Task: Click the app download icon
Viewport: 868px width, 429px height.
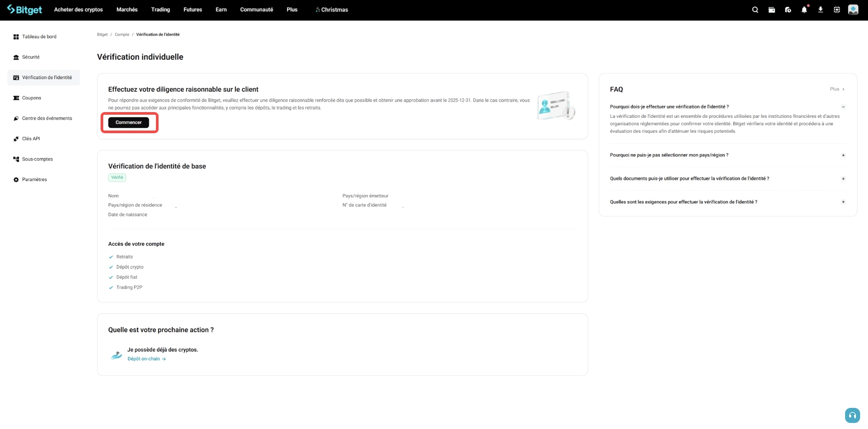Action: click(820, 9)
